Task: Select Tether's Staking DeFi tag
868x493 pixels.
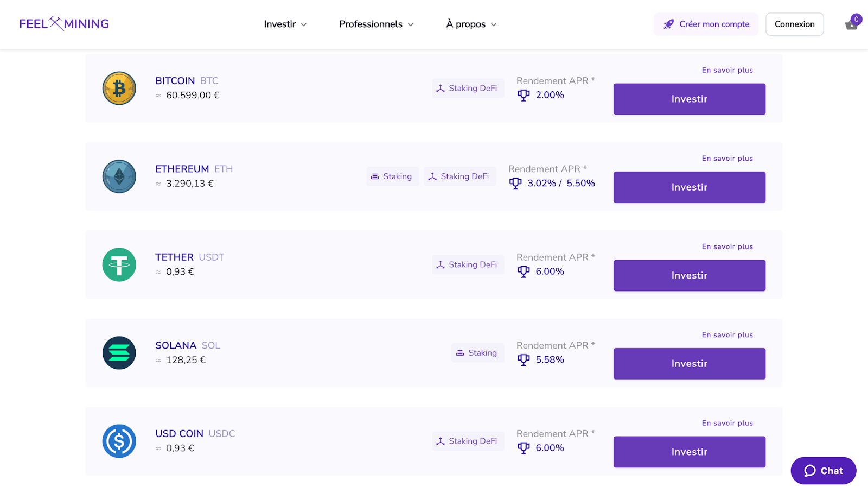Action: pos(468,264)
